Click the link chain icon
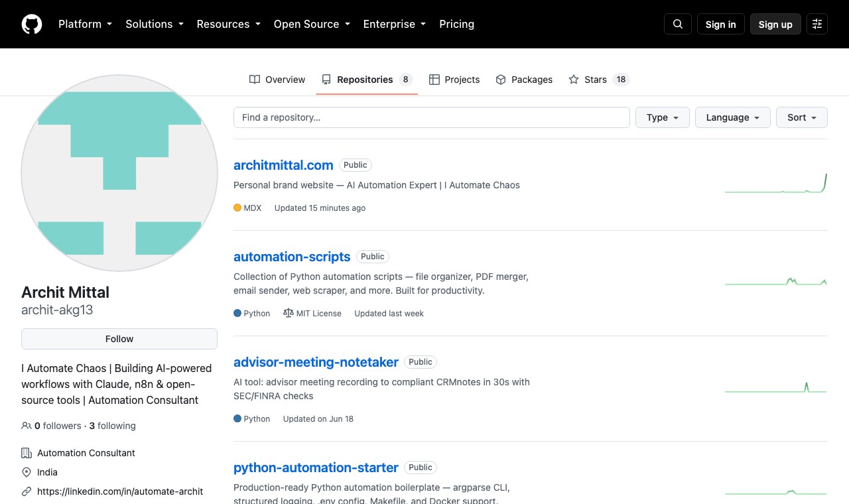The width and height of the screenshot is (849, 504). 27,491
